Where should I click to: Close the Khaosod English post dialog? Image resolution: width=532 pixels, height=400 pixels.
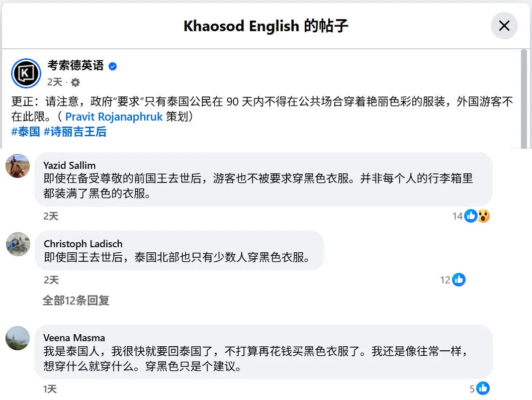[504, 26]
